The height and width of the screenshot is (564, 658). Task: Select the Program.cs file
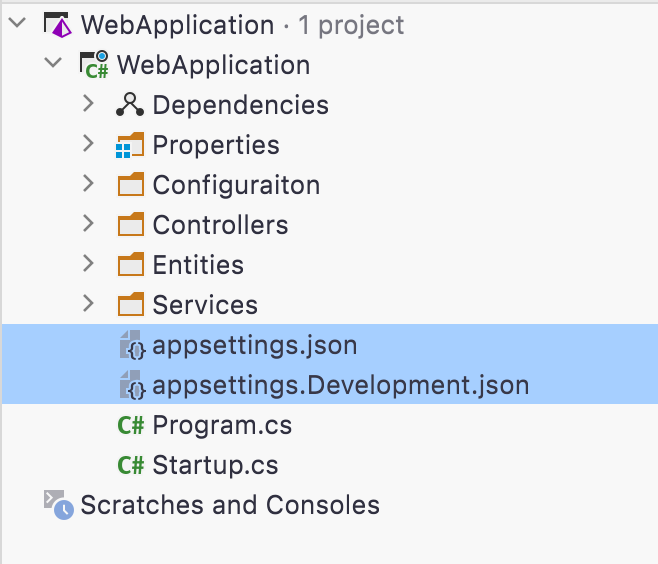pyautogui.click(x=222, y=425)
